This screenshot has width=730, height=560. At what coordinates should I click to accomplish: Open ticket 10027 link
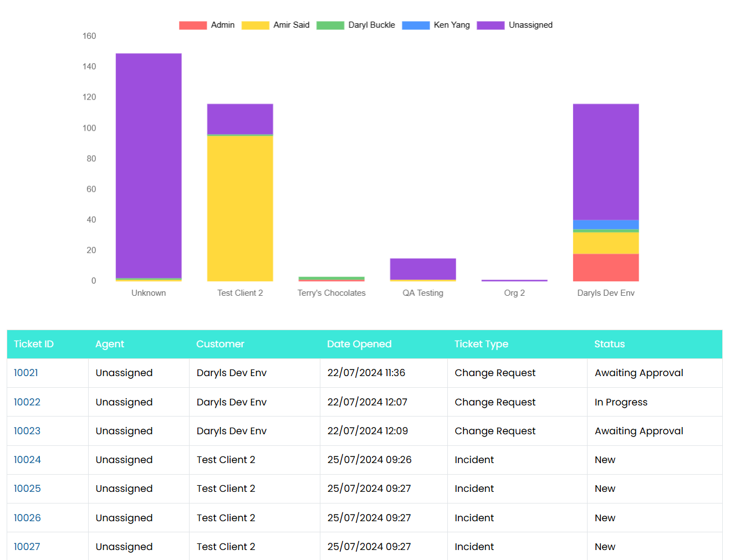tap(27, 547)
